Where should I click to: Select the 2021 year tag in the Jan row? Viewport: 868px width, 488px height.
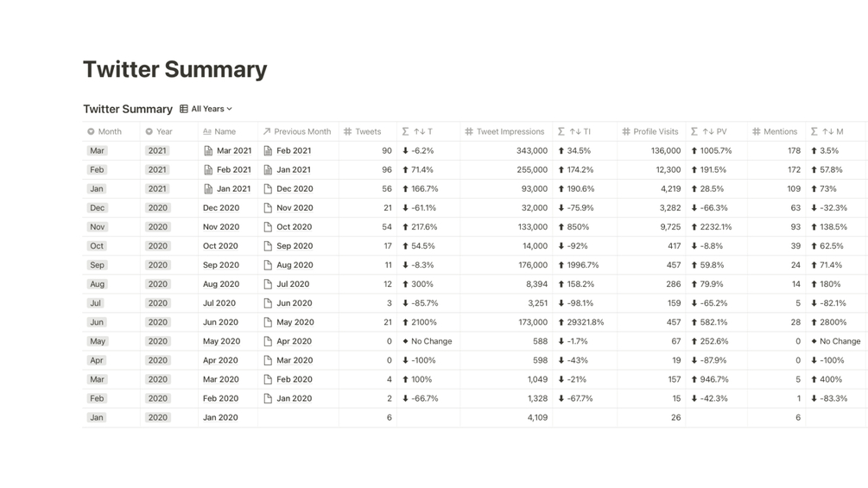pos(157,188)
